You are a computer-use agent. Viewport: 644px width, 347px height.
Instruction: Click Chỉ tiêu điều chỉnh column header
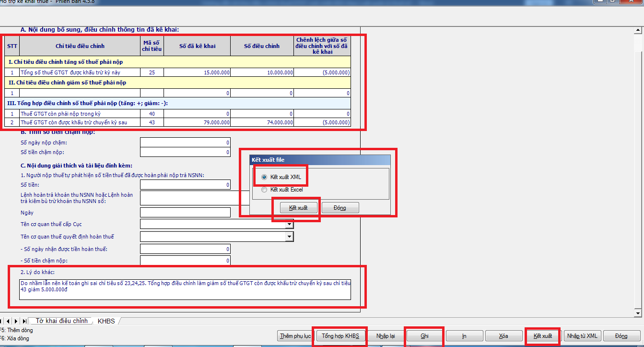click(80, 46)
